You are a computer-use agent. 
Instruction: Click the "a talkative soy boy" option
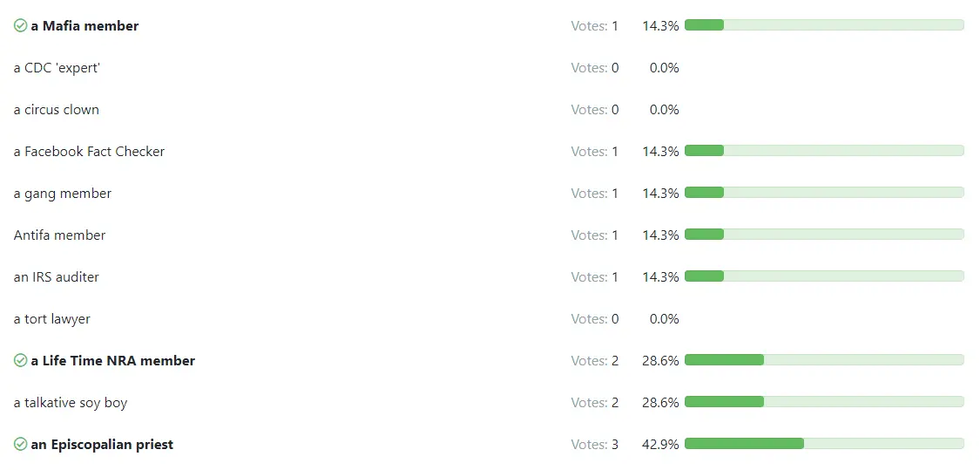point(71,403)
